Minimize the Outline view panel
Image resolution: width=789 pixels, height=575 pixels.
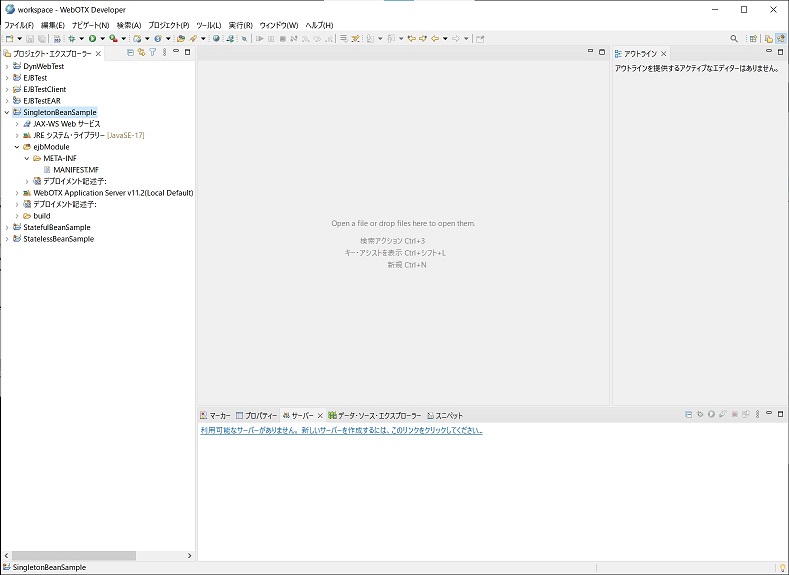pyautogui.click(x=768, y=52)
